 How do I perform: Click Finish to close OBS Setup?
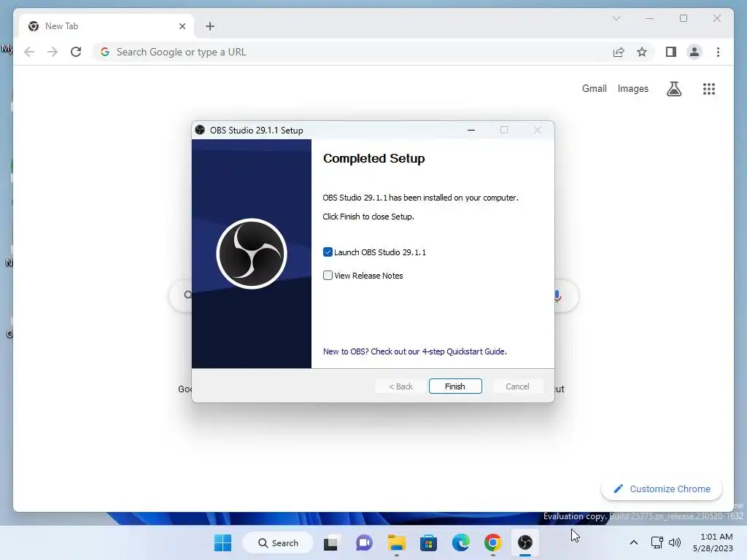(x=455, y=386)
